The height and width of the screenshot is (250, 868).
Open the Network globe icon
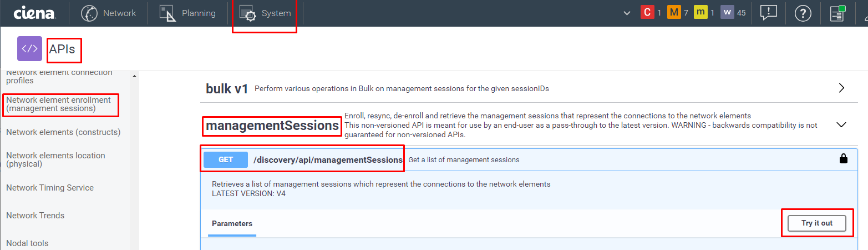coord(89,13)
